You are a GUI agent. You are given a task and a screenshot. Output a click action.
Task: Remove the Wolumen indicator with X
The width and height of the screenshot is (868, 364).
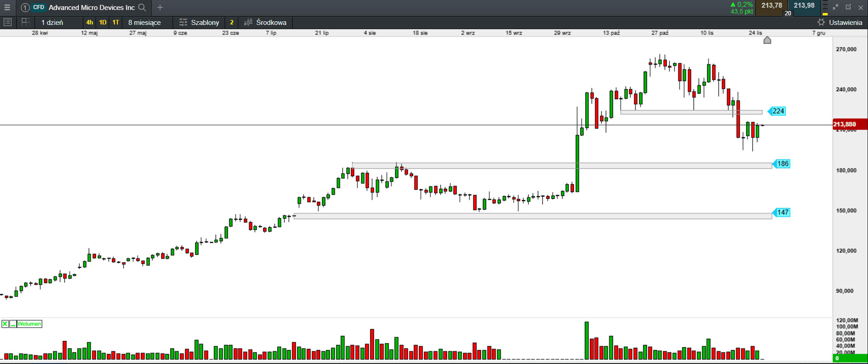(5, 324)
